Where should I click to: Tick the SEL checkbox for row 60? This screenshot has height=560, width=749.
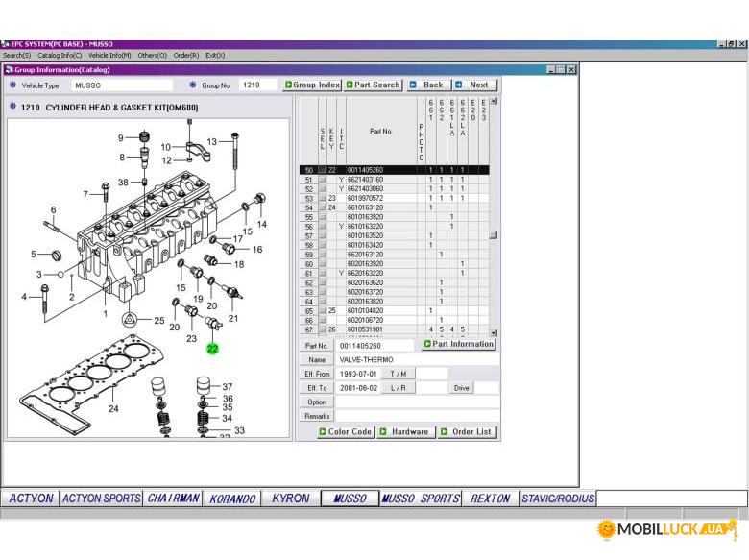tap(323, 264)
